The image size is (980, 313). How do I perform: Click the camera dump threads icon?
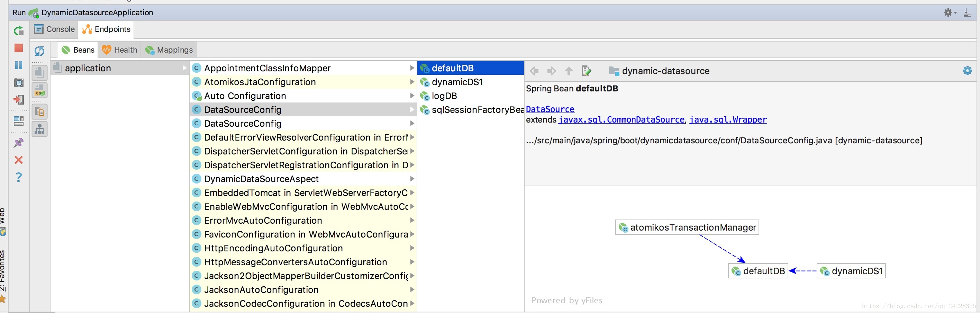pyautogui.click(x=19, y=82)
